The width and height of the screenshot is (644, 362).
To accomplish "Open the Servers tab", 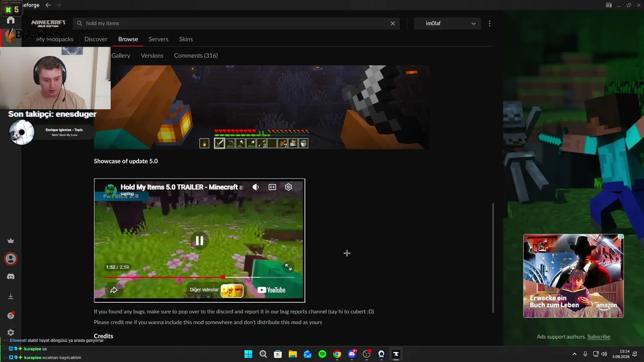I will click(x=158, y=39).
